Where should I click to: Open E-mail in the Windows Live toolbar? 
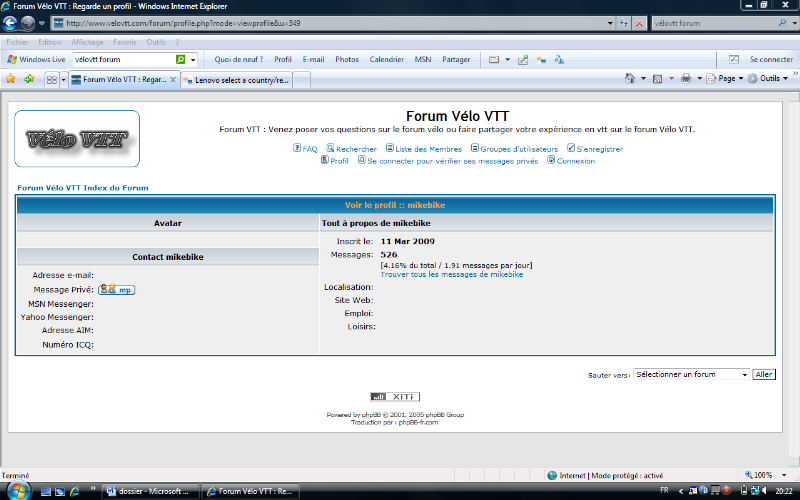313,59
